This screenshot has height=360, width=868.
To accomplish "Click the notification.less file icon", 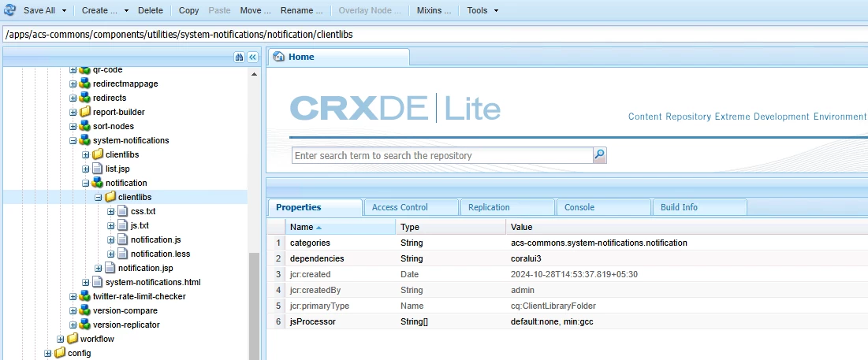I will click(122, 254).
